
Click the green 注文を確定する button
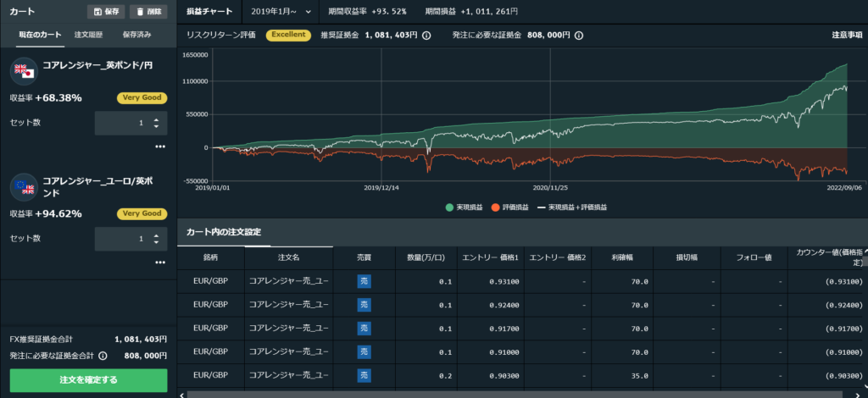(88, 380)
